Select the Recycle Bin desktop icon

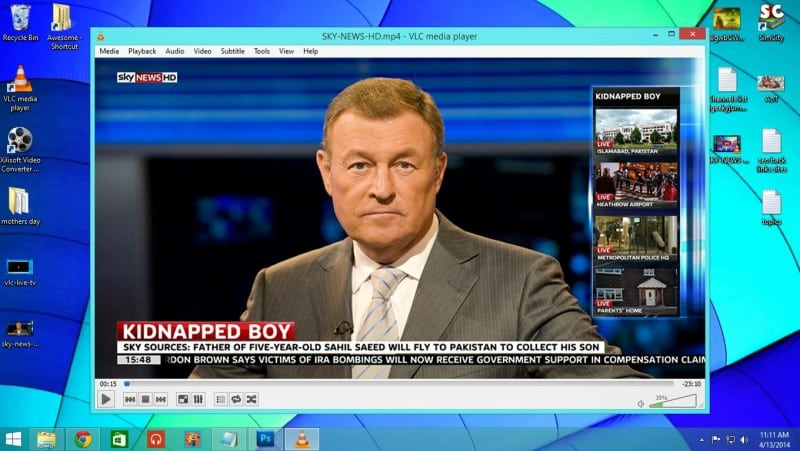pos(20,22)
